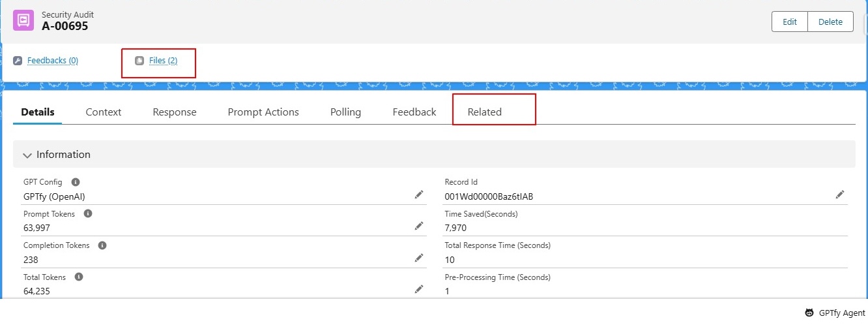Click the pencil icon next to GPT Config

[x=419, y=194]
